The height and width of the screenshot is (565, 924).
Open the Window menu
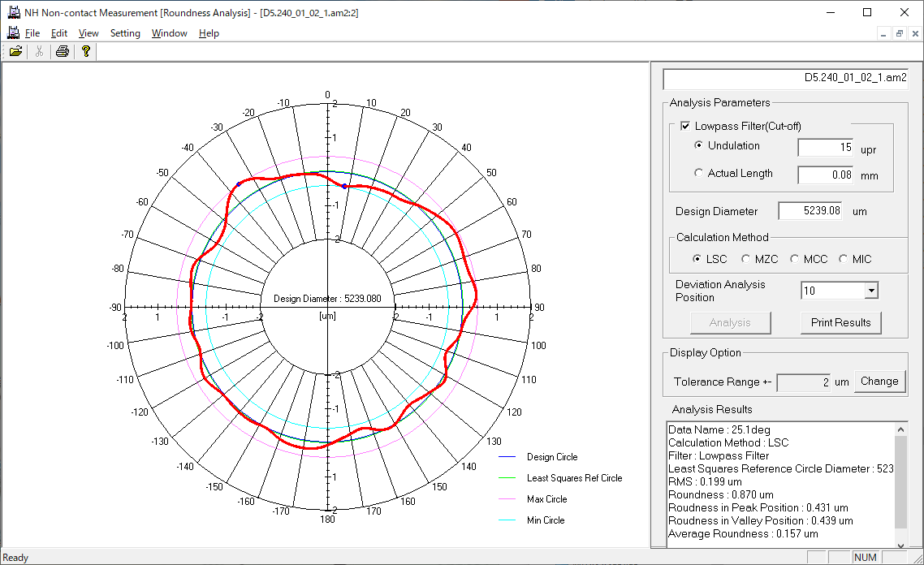tap(169, 33)
